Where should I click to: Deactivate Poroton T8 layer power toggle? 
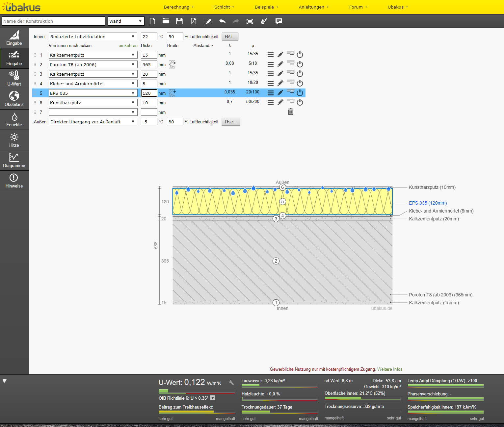(300, 64)
